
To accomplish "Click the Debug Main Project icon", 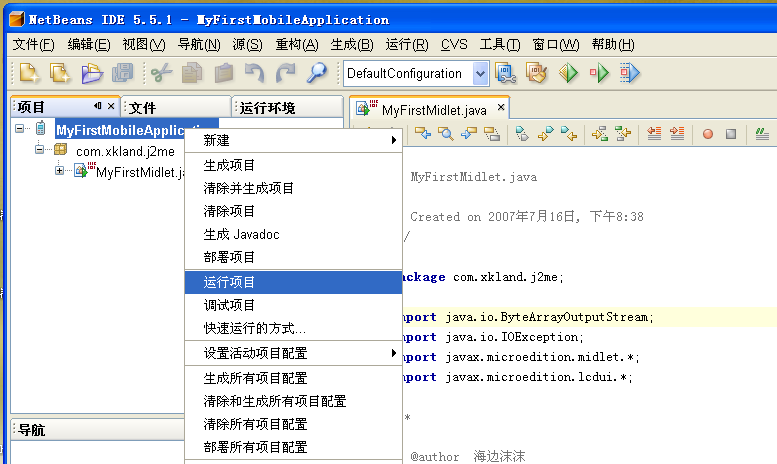I will tap(599, 73).
